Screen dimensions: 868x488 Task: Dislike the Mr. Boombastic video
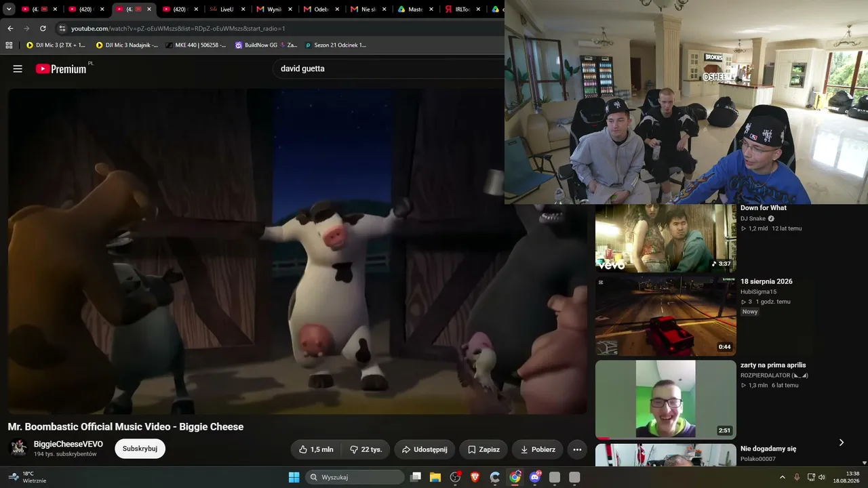point(366,449)
